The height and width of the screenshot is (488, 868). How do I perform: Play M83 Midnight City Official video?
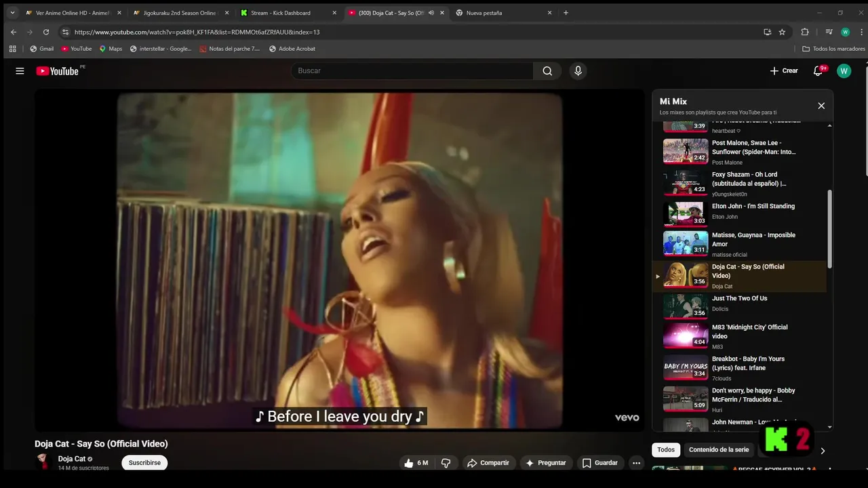tap(739, 337)
